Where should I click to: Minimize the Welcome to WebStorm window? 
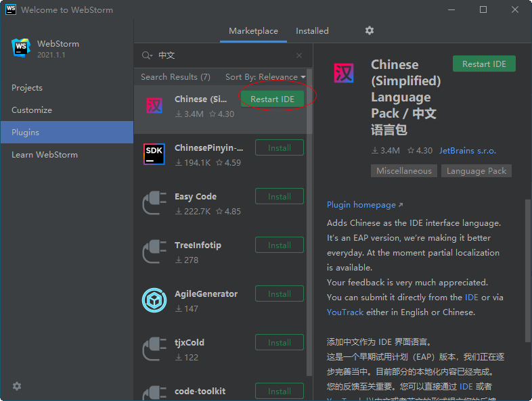point(451,9)
